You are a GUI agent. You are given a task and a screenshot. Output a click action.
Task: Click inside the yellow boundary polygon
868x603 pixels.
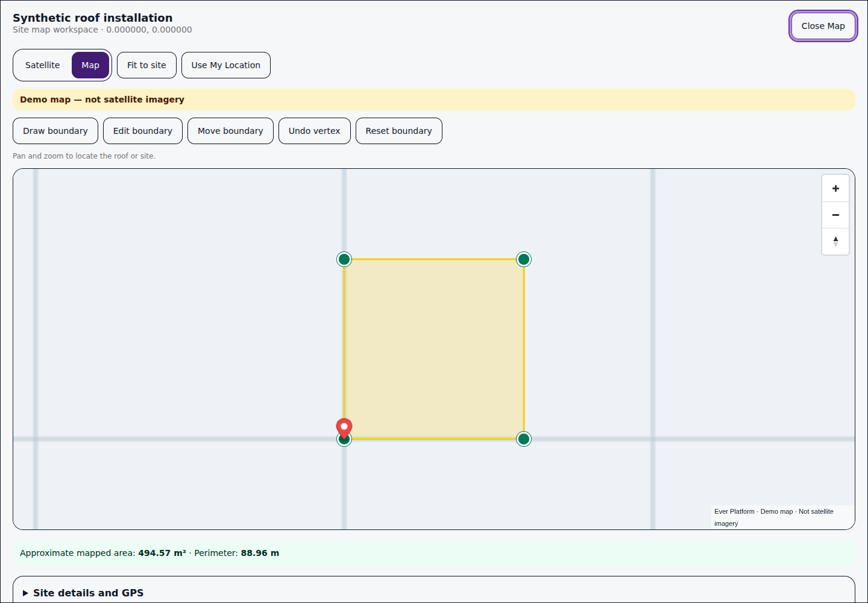click(434, 349)
